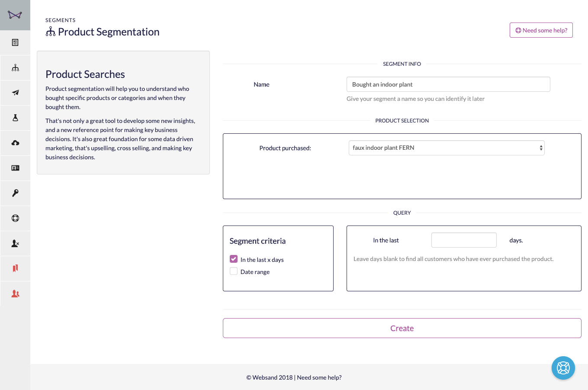This screenshot has height=390, width=588.
Task: Click the 'Give your segment a name' hint text
Action: tap(415, 99)
